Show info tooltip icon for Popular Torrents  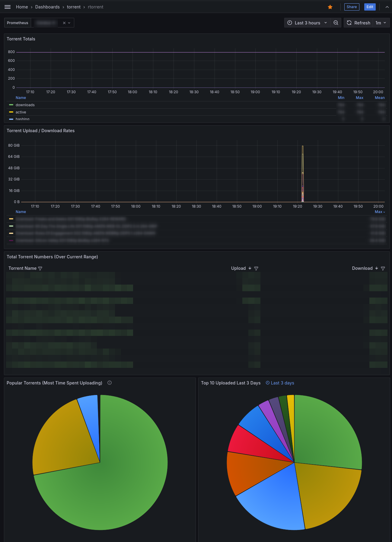pos(110,383)
